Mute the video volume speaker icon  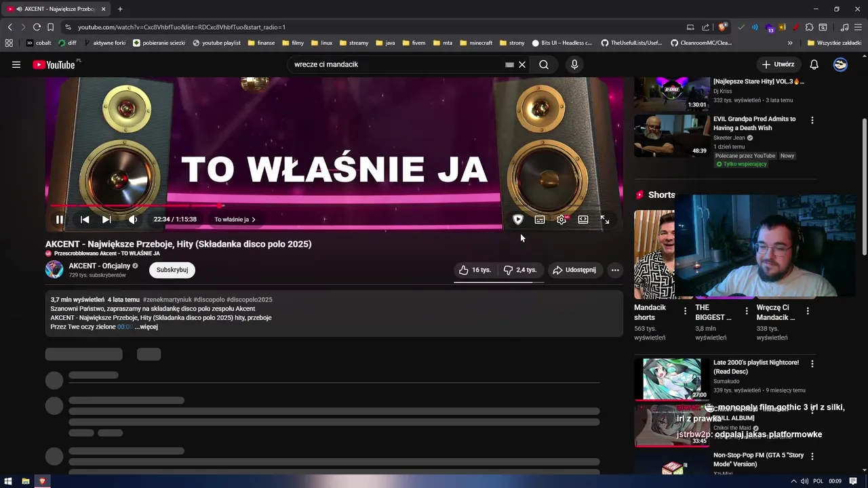[x=133, y=220]
